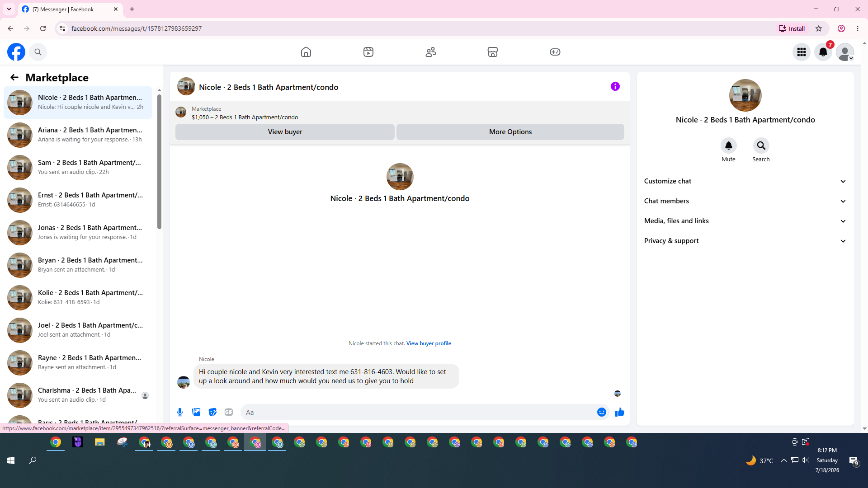The image size is (868, 488).
Task: Record a voice clip with microphone
Action: tap(180, 412)
